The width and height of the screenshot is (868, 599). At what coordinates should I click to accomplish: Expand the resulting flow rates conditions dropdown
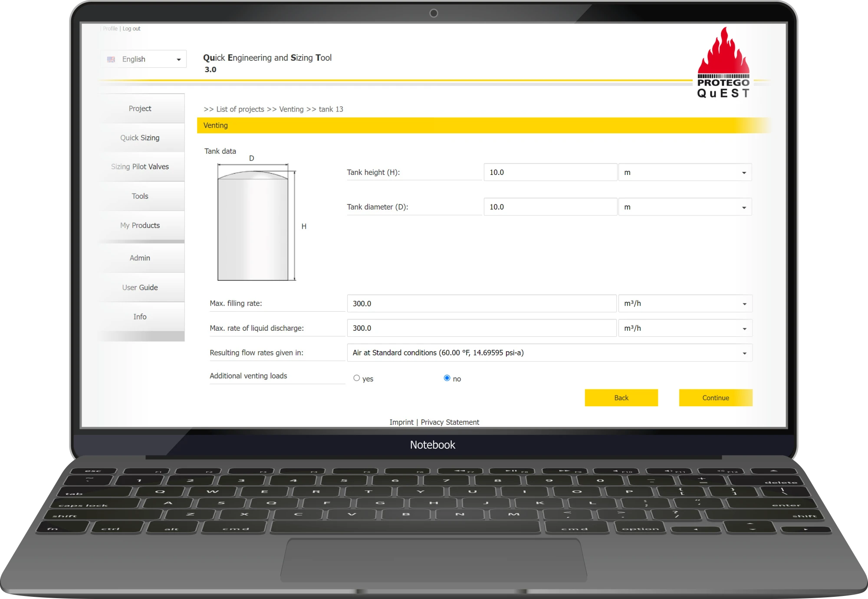coord(549,353)
